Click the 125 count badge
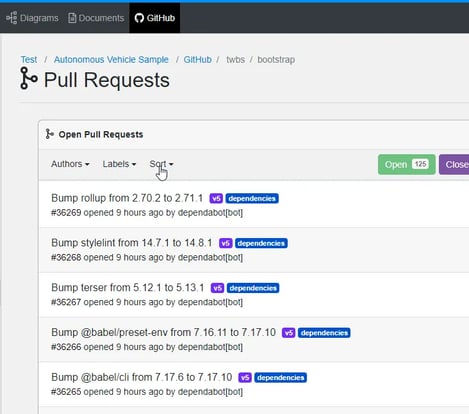Viewport: 469px width, 414px height. click(420, 164)
